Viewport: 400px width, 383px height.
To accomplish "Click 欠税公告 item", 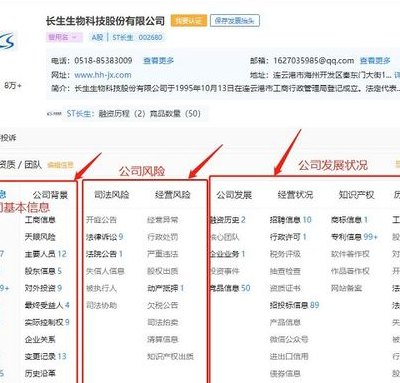I will click(x=163, y=305).
